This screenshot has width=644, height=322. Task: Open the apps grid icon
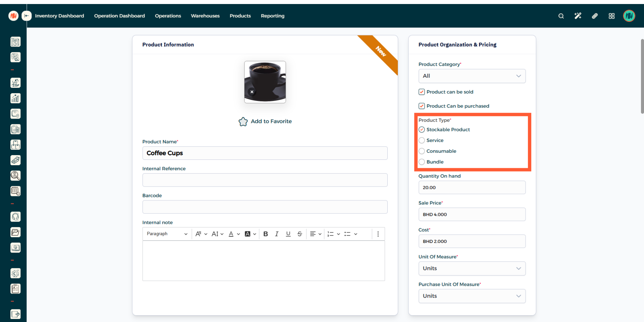(611, 16)
